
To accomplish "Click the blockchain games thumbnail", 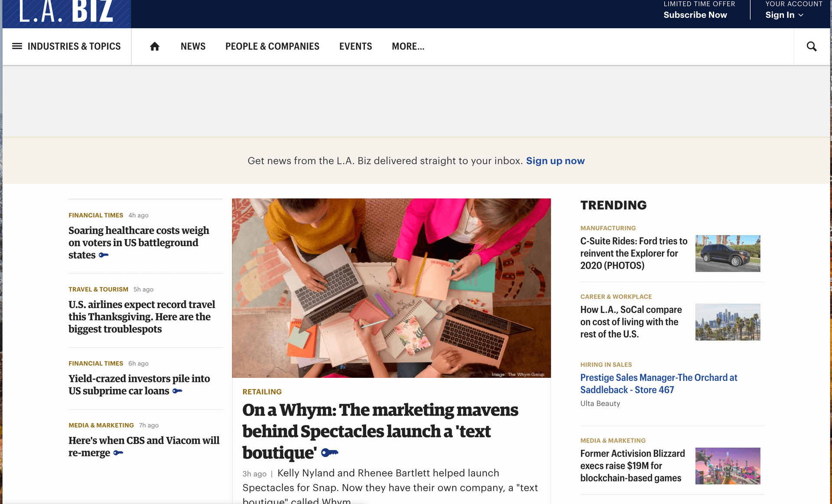I will pos(728,466).
